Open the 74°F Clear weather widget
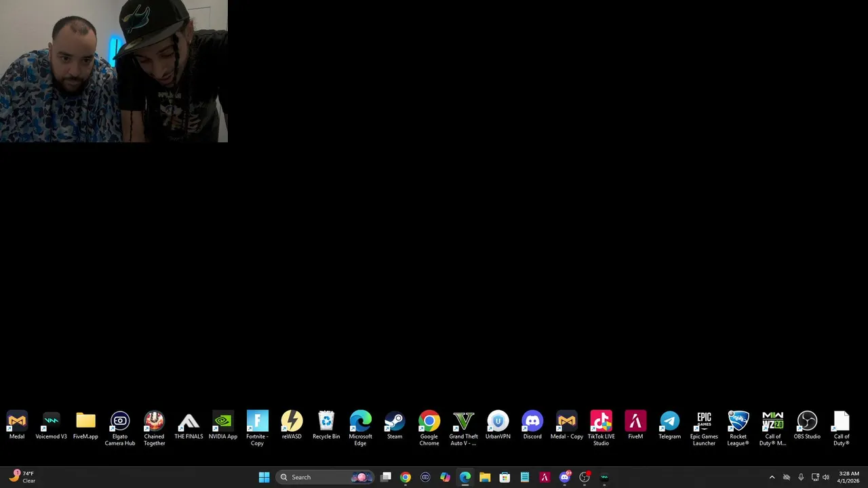The height and width of the screenshot is (488, 868). click(x=22, y=477)
